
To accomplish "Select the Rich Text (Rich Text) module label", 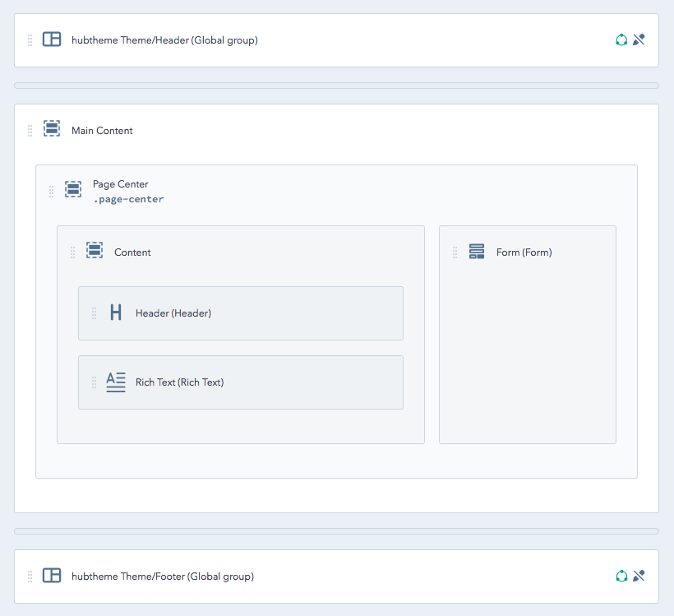I will pos(180,382).
